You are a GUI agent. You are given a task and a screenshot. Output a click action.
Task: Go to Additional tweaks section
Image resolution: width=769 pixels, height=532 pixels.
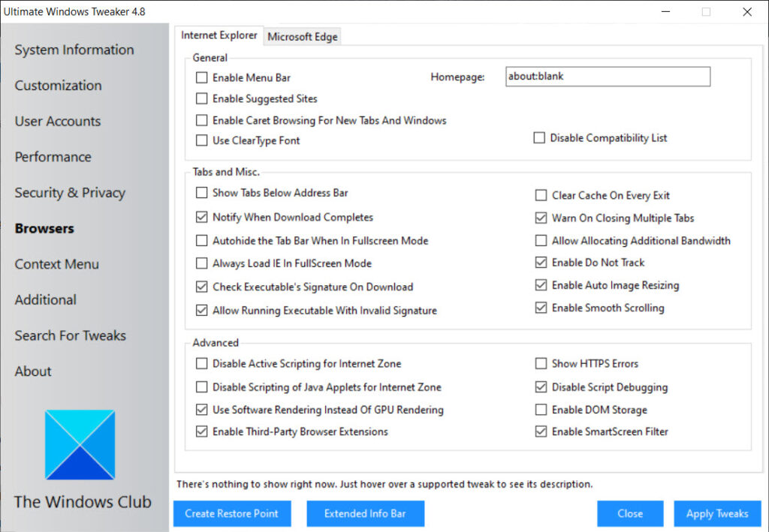tap(46, 300)
